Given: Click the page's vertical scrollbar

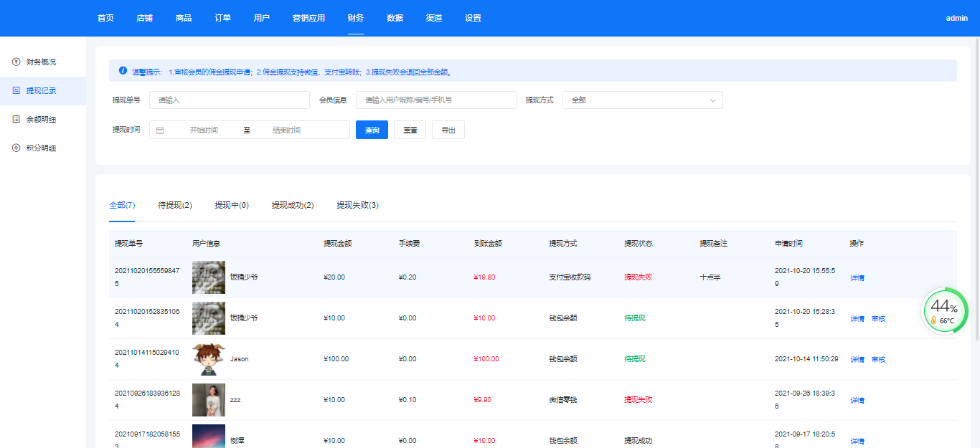Looking at the screenshot, I should [976, 186].
